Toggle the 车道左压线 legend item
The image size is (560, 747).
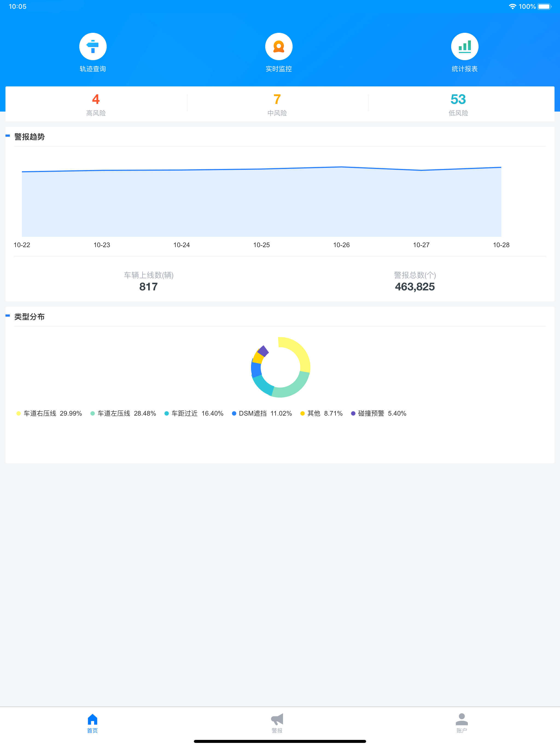coord(123,413)
